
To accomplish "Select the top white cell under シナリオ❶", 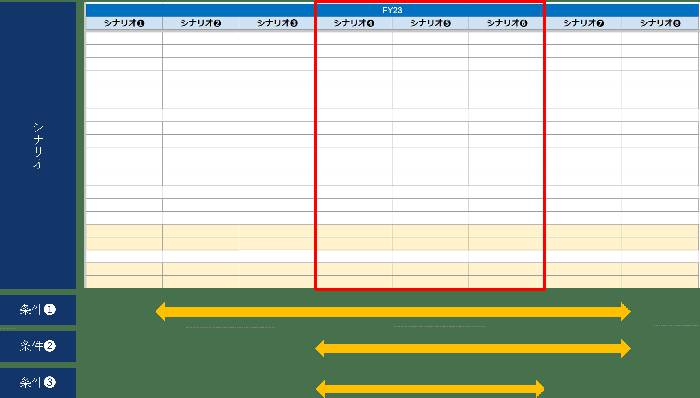I will coord(124,38).
